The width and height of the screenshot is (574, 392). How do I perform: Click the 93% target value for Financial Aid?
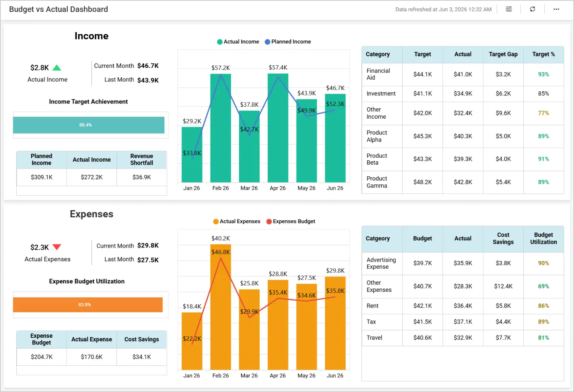pyautogui.click(x=543, y=74)
